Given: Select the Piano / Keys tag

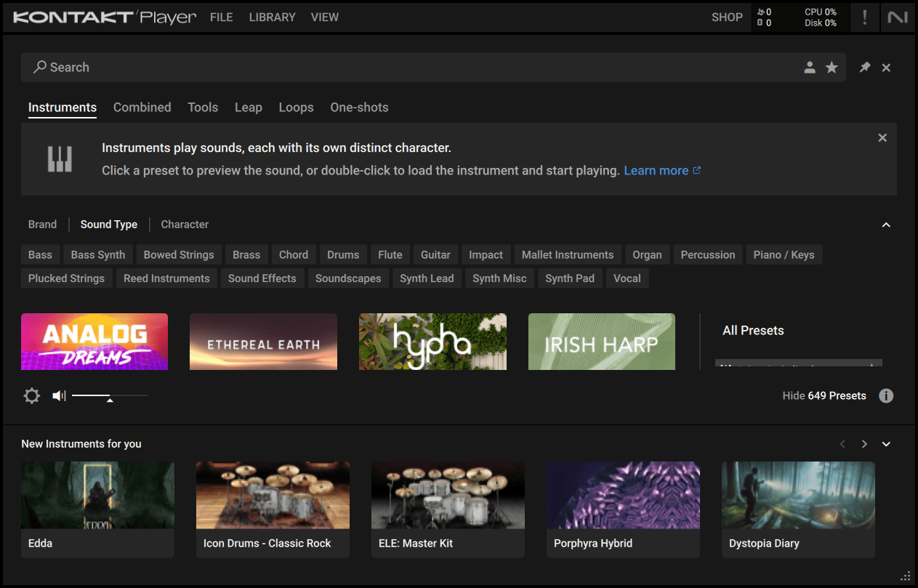Looking at the screenshot, I should [784, 255].
